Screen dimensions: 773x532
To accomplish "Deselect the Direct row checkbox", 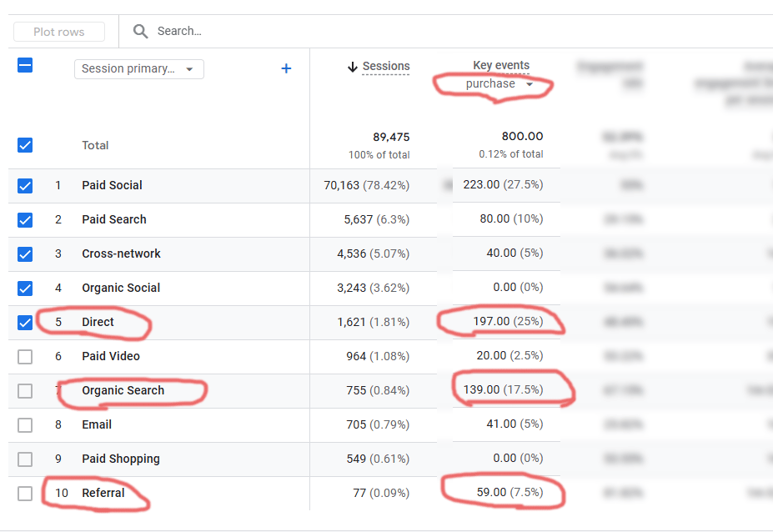I will pyautogui.click(x=25, y=322).
